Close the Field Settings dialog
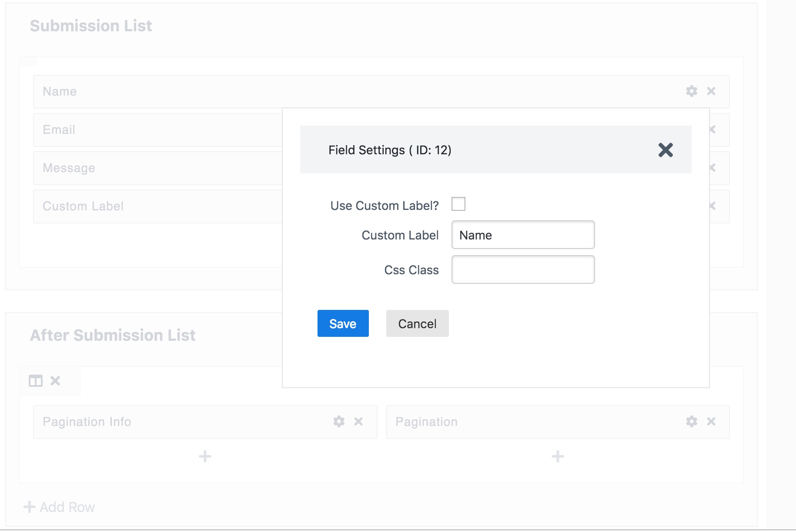Viewport: 796px width, 532px height. coord(666,150)
